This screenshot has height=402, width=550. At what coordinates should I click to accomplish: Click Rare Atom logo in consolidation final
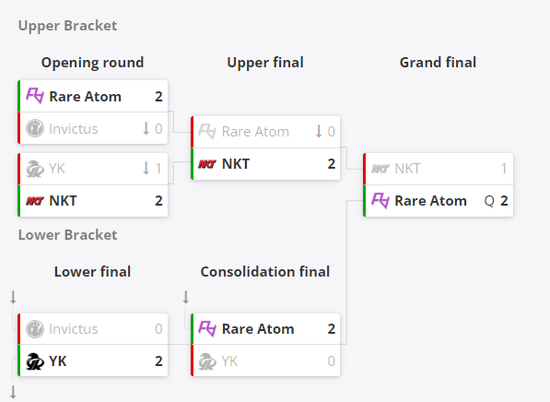[207, 329]
